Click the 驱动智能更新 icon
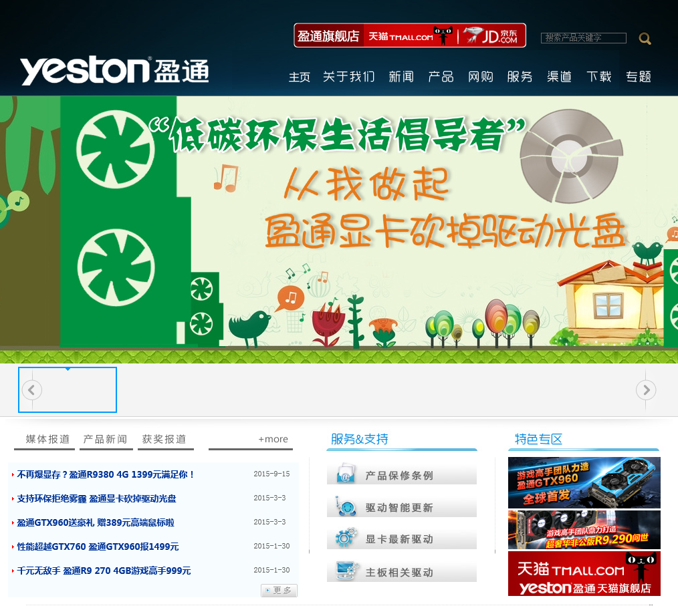The image size is (678, 616). [x=346, y=506]
